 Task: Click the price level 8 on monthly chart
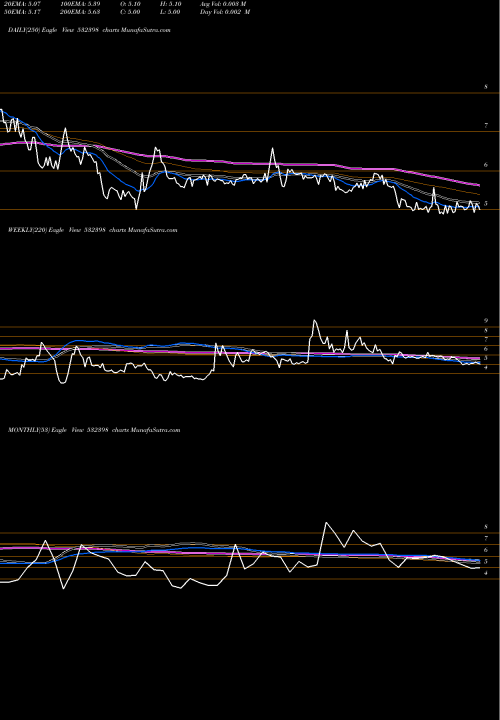click(x=486, y=527)
